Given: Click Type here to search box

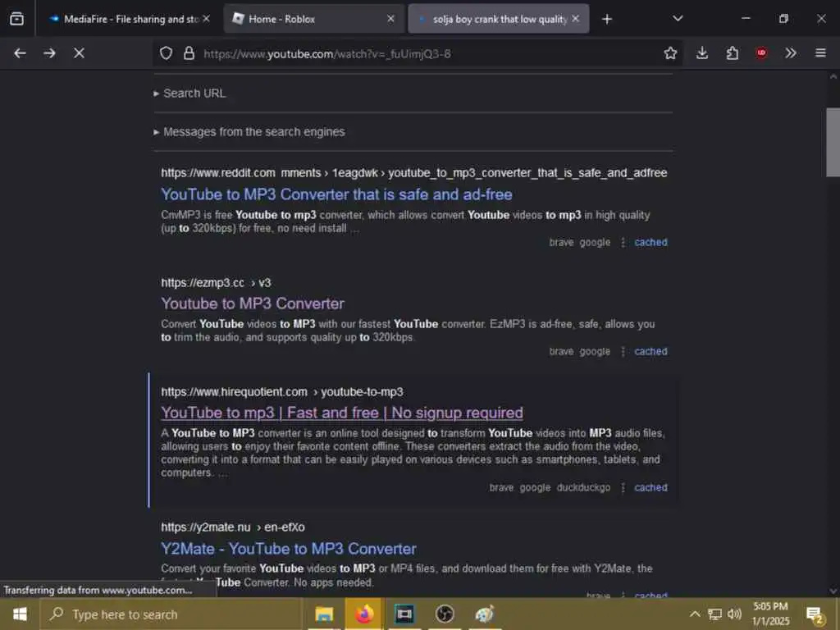Looking at the screenshot, I should [x=171, y=614].
